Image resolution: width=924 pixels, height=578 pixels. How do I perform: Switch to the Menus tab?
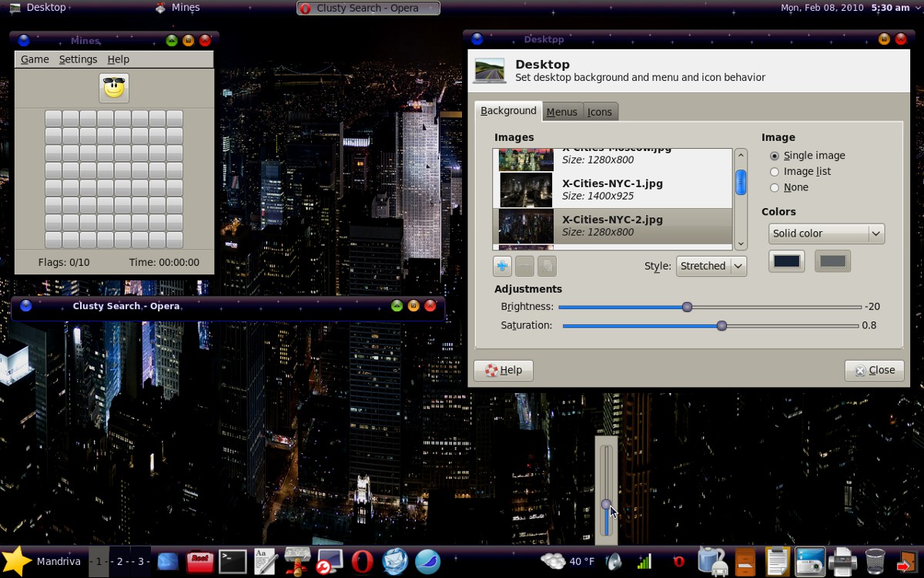(562, 112)
